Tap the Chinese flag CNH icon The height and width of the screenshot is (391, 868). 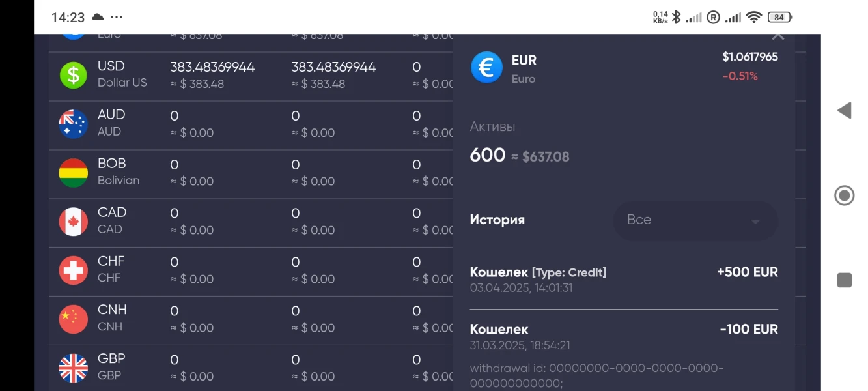pos(74,319)
